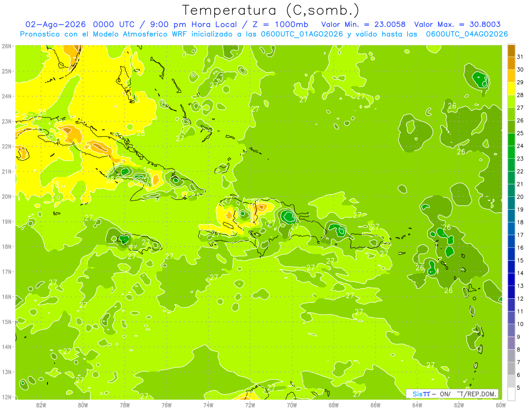Screen dimensions: 532x411
Task: Click the '12N' latitude axis label
Action: click(7, 397)
